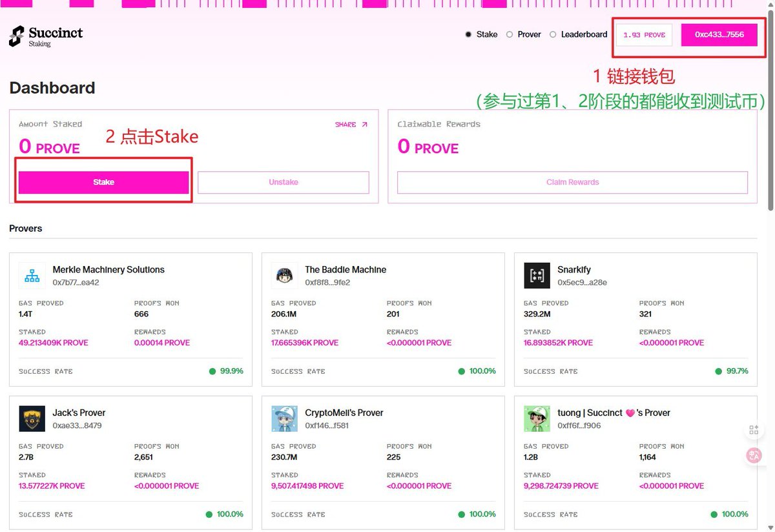Click staked value 16.893852K PROVE
The width and height of the screenshot is (775, 532).
coord(558,343)
